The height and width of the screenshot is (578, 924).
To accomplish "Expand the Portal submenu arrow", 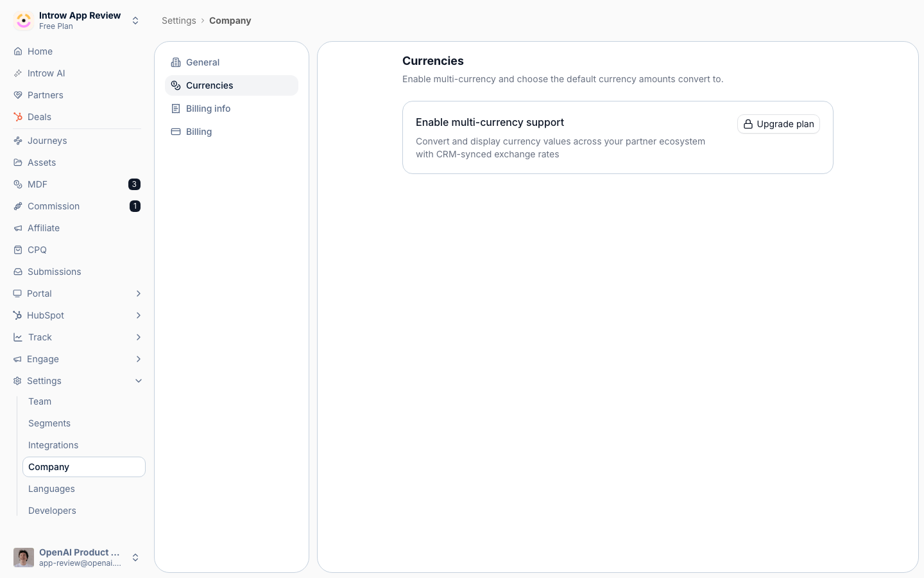I will 139,293.
